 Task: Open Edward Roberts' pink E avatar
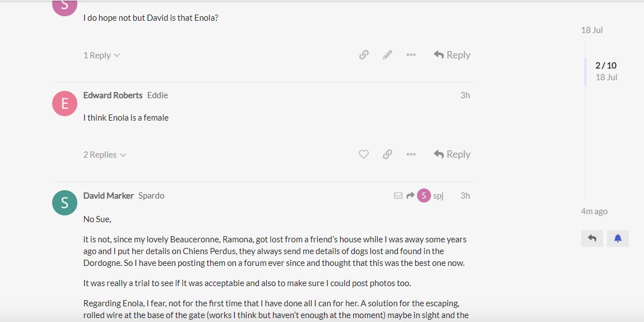click(x=64, y=104)
